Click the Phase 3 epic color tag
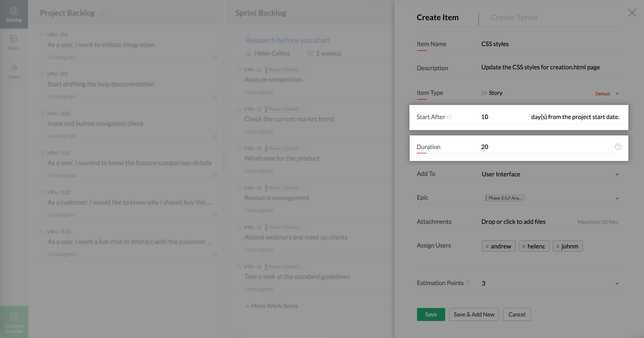The image size is (644, 338). tap(505, 198)
